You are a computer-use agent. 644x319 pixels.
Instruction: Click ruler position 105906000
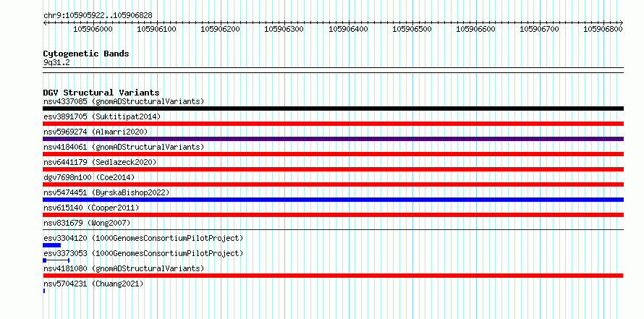(93, 29)
